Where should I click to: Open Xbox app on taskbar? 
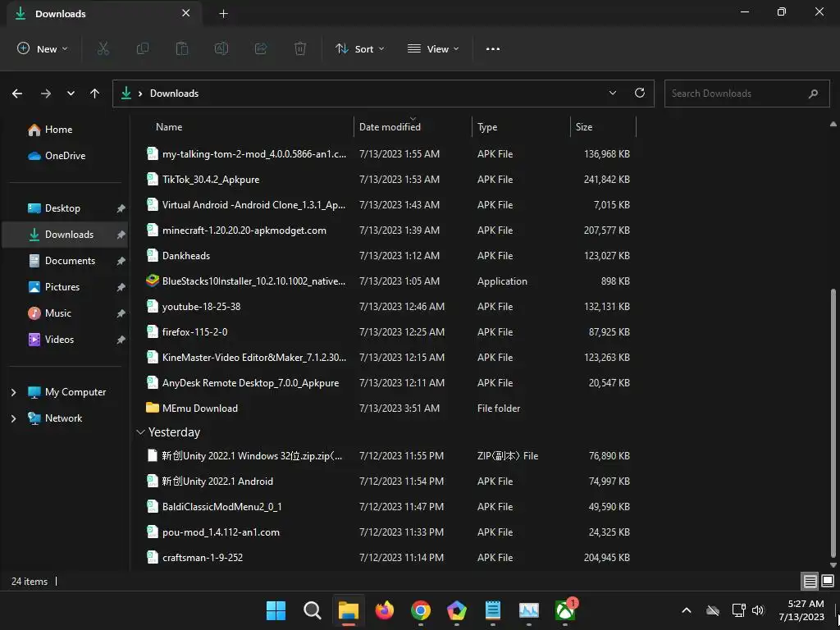pyautogui.click(x=565, y=610)
